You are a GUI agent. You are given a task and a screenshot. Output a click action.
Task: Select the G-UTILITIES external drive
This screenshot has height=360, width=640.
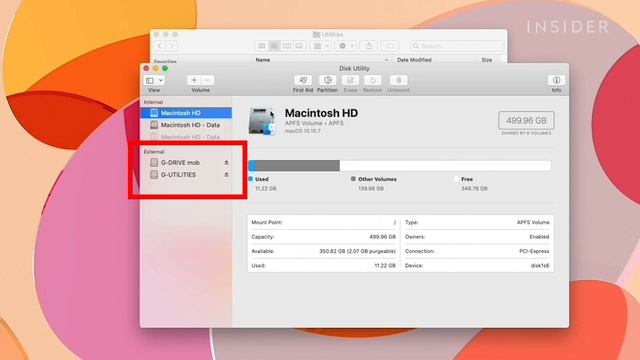tap(186, 175)
